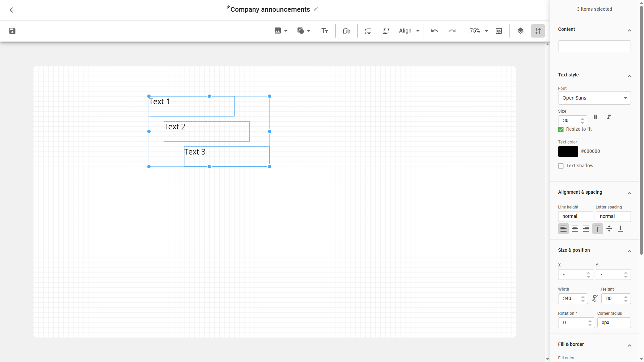Click the Content text field
This screenshot has height=362, width=644.
(x=594, y=46)
